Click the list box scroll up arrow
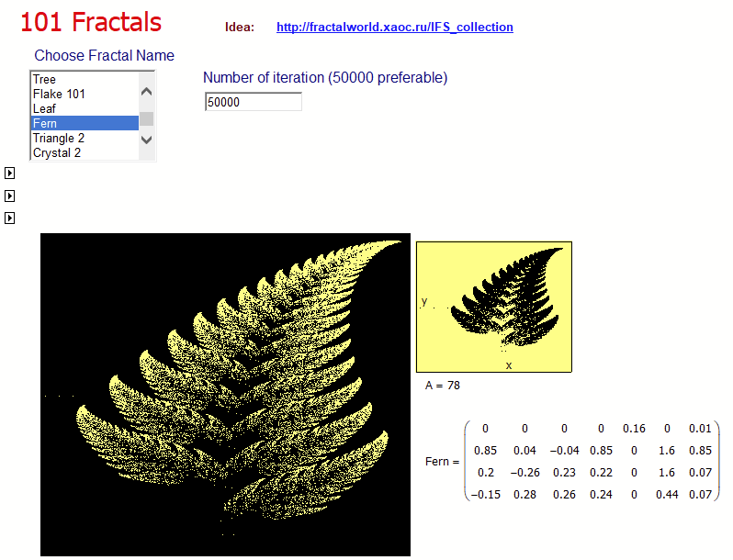The height and width of the screenshot is (560, 733). (x=146, y=92)
